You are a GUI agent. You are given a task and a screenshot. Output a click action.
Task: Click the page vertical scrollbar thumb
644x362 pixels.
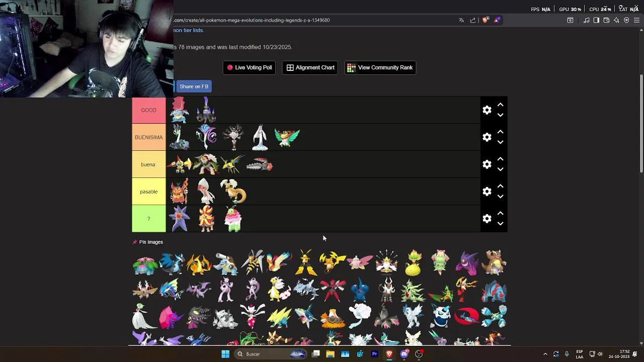tap(641, 123)
